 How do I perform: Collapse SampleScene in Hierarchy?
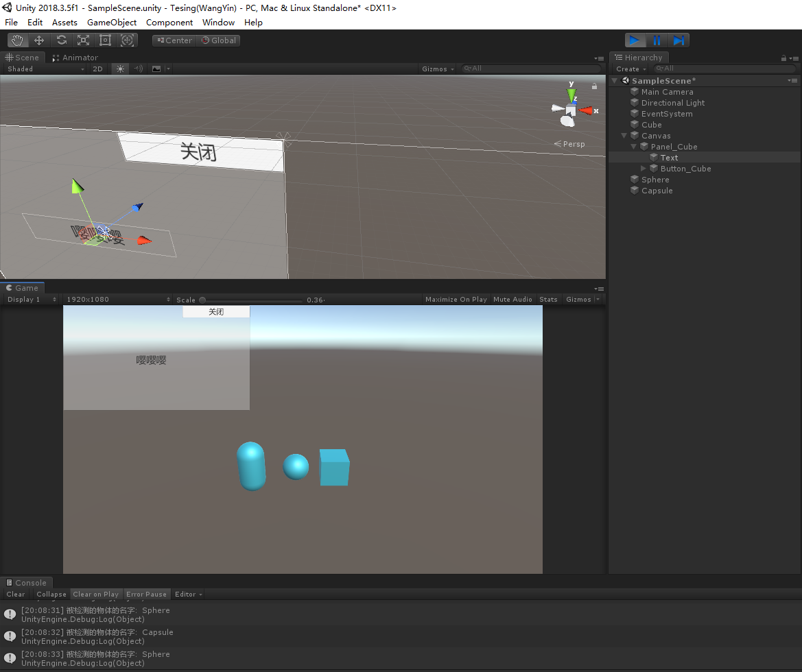(614, 81)
